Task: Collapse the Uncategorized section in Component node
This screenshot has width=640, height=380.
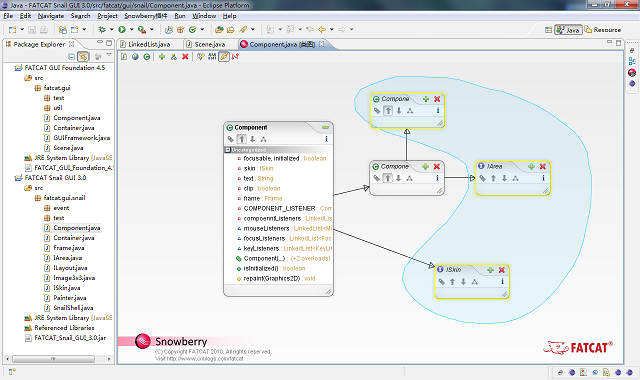Action: [x=228, y=150]
